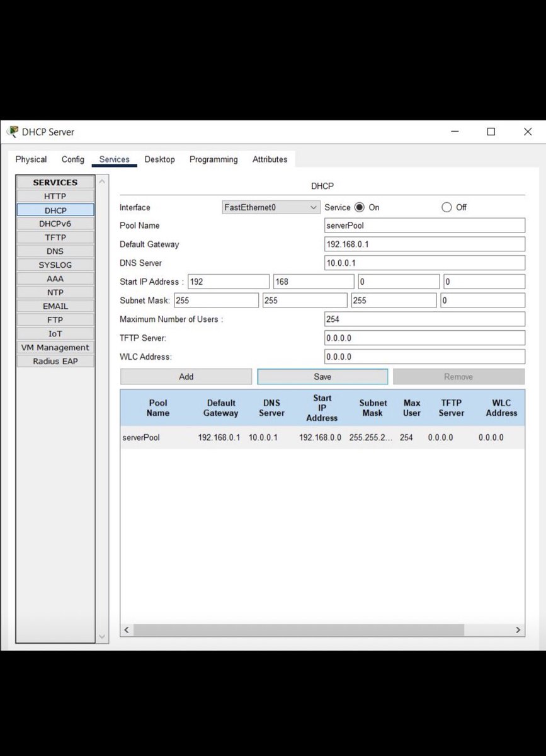Open VM Management settings
Image resolution: width=546 pixels, height=756 pixels.
coord(55,347)
